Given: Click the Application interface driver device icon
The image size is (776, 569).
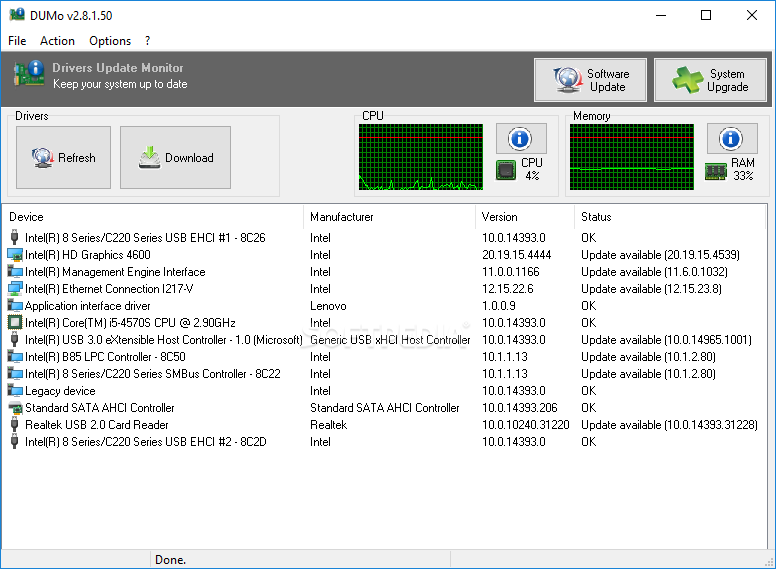Looking at the screenshot, I should tap(15, 306).
